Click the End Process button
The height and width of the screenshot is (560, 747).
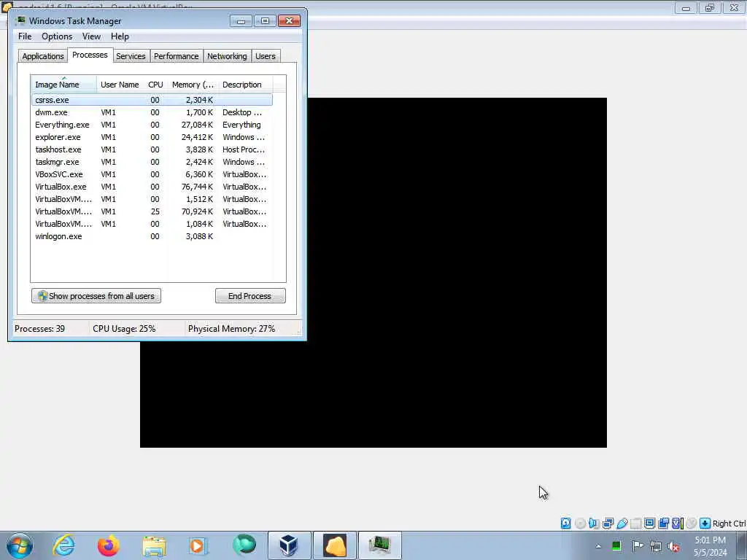click(x=250, y=296)
